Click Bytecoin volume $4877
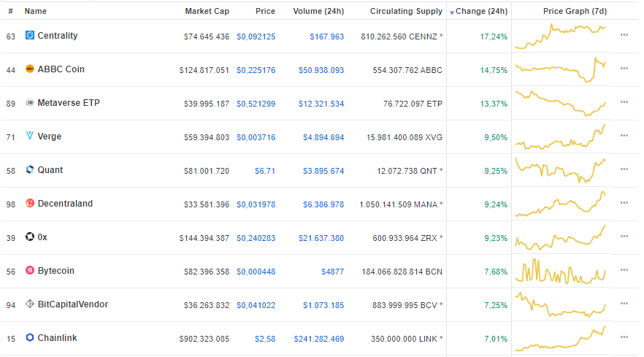The image size is (644, 357). pyautogui.click(x=332, y=272)
